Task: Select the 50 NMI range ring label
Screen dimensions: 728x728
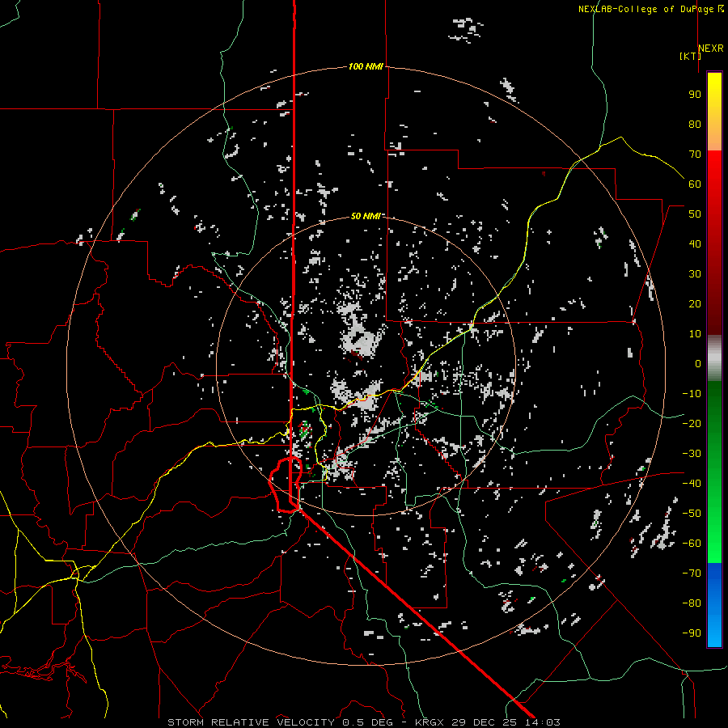Action: tap(366, 216)
